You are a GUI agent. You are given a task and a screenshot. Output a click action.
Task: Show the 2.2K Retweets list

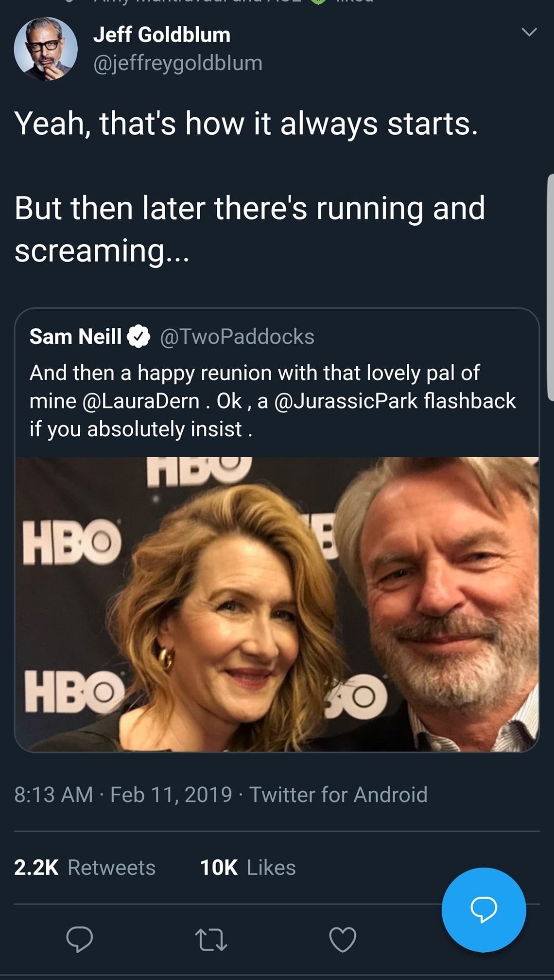[85, 868]
